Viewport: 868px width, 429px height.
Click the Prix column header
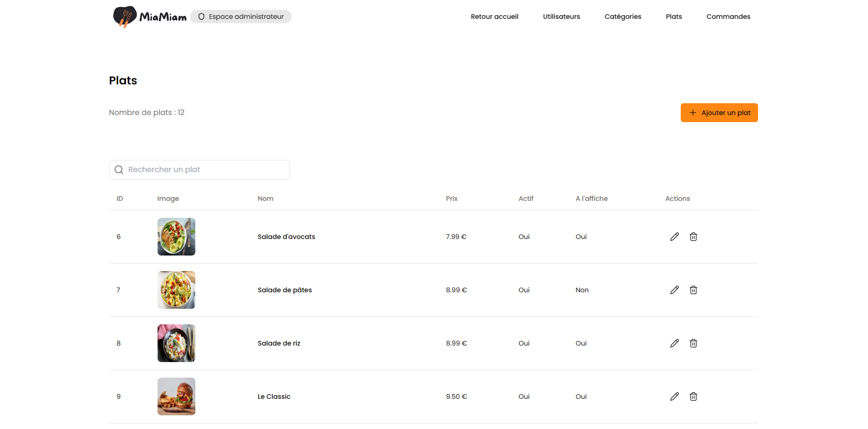452,198
